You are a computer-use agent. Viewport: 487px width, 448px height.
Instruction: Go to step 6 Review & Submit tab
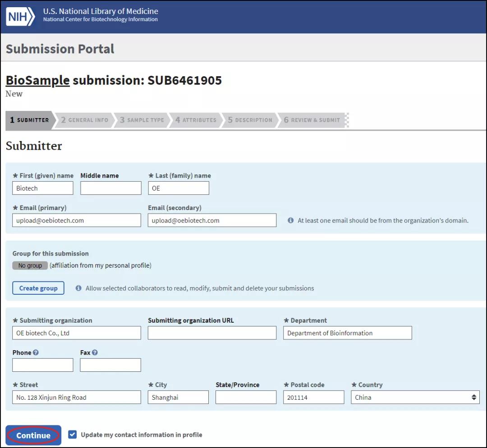coord(312,120)
